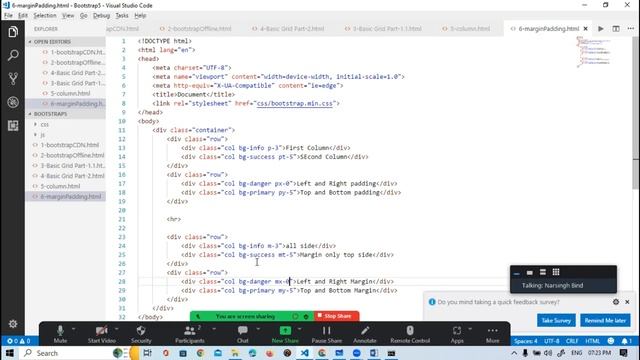
Task: Click Pause Share in Zoom toolbar
Action: click(x=327, y=334)
